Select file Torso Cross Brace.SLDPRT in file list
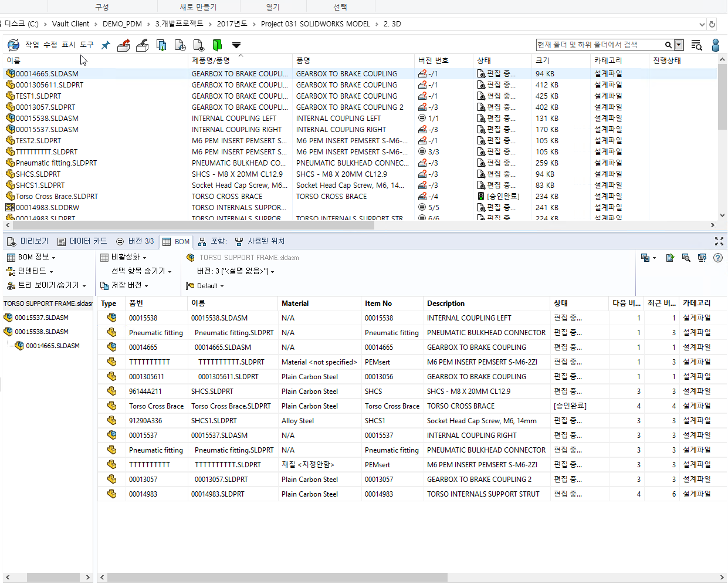The image size is (728, 587). click(57, 197)
